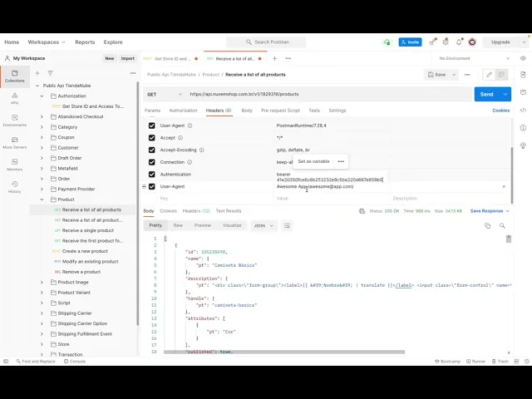The height and width of the screenshot is (399, 532).
Task: Open the Cookies link
Action: (x=500, y=111)
